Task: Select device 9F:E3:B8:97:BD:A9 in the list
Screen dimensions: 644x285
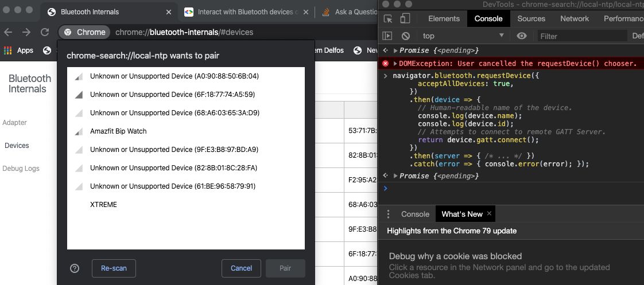Action: [185, 150]
